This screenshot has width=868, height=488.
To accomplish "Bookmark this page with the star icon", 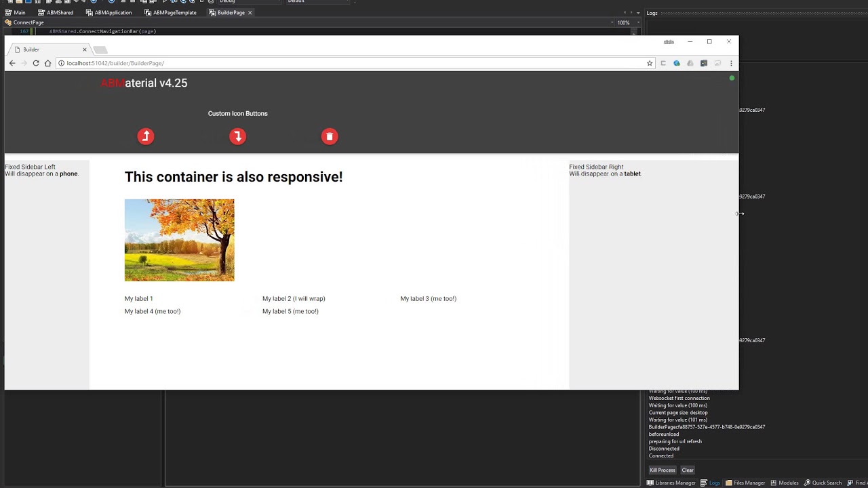I will point(650,63).
